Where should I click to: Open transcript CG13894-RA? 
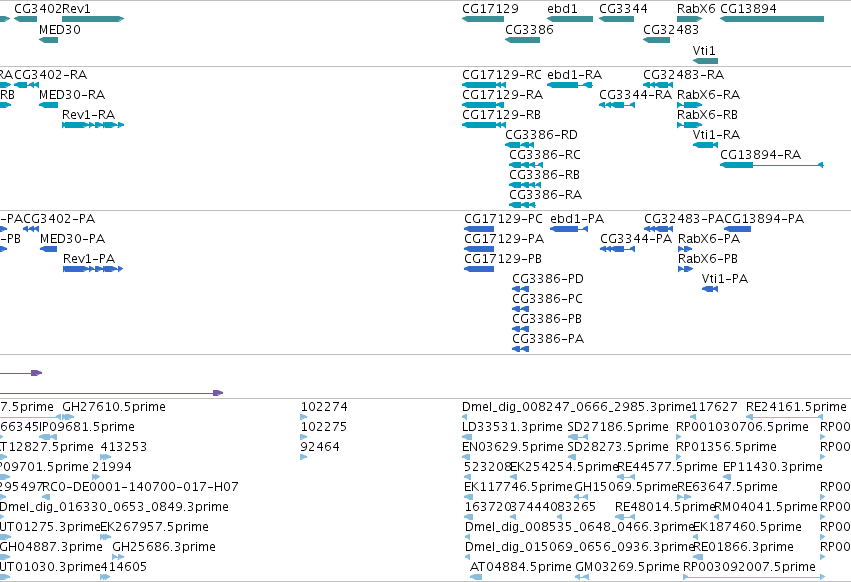[760, 155]
